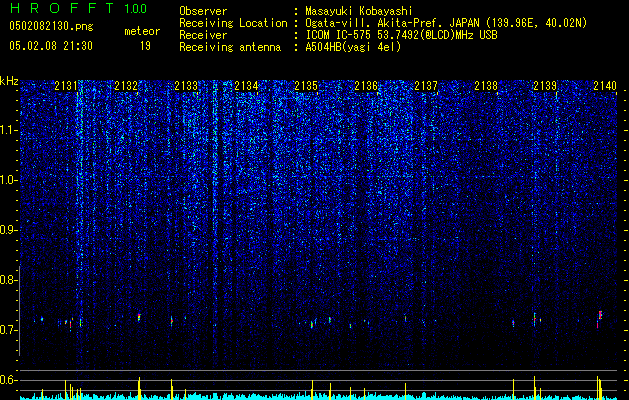Screen dimensions: 629x400
Task: Click the meteor echo below the 2132 marker
Action: pyautogui.click(x=139, y=317)
